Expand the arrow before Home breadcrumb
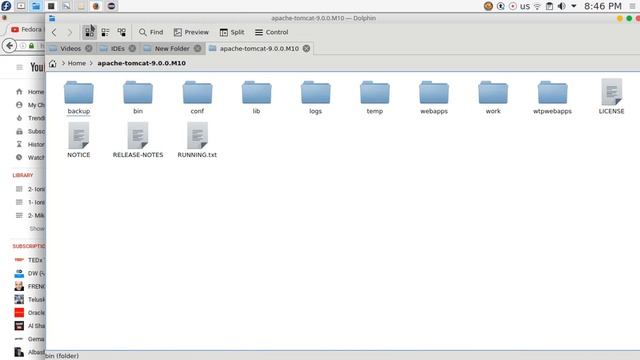 coord(63,63)
